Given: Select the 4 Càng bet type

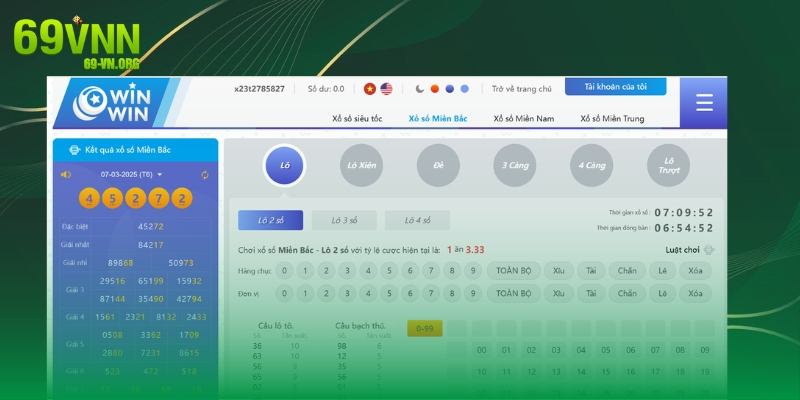Looking at the screenshot, I should pos(591,165).
